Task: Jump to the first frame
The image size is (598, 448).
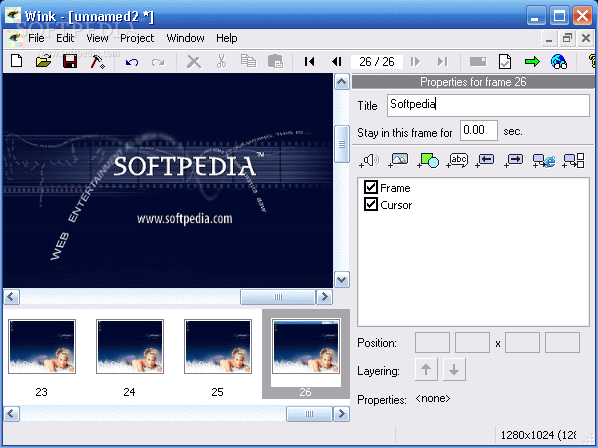Action: [x=309, y=61]
